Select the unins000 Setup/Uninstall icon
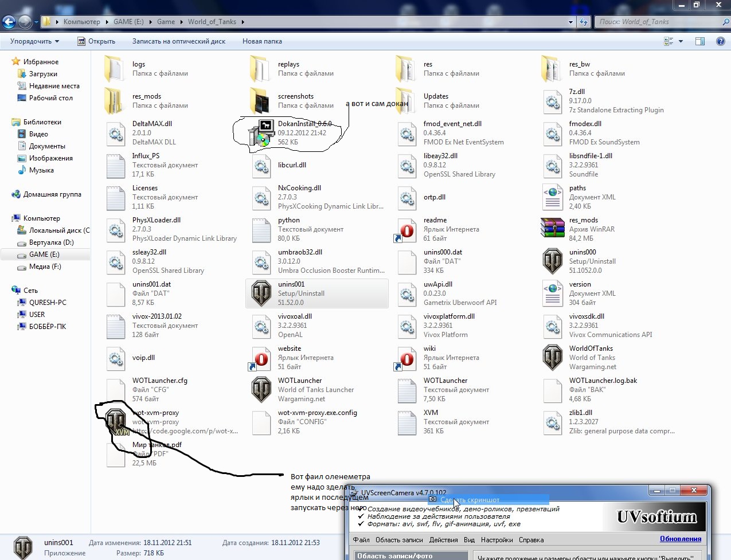This screenshot has width=731, height=560. coord(552,261)
